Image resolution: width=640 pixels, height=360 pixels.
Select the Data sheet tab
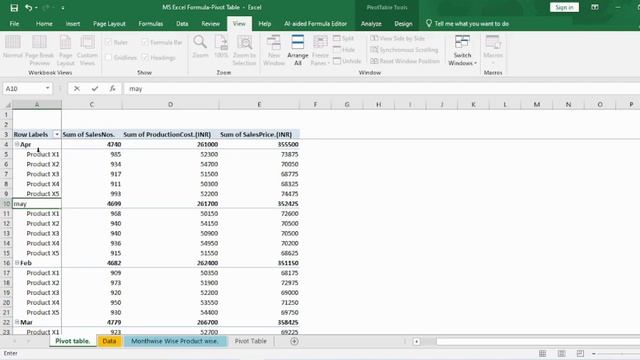pyautogui.click(x=109, y=341)
